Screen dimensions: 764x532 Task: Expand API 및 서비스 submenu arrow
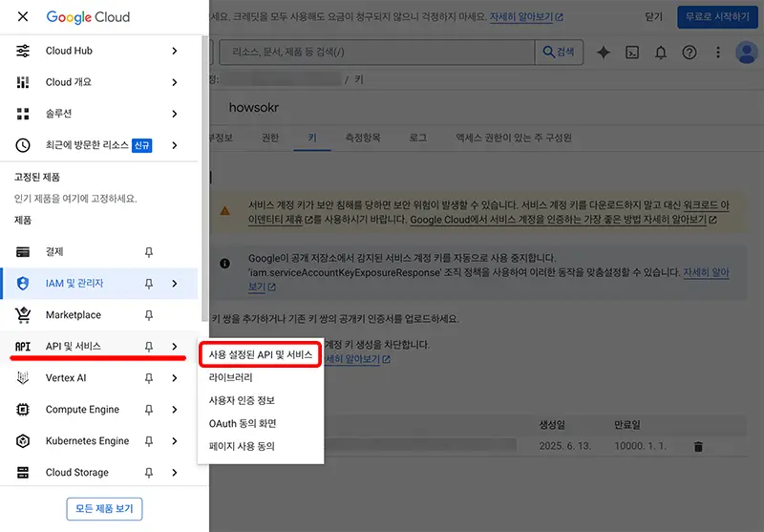(175, 347)
